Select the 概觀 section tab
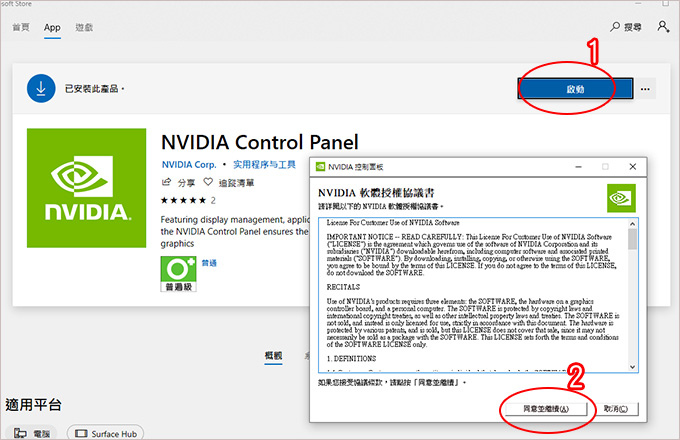Viewport: 680px width, 440px height. click(274, 355)
